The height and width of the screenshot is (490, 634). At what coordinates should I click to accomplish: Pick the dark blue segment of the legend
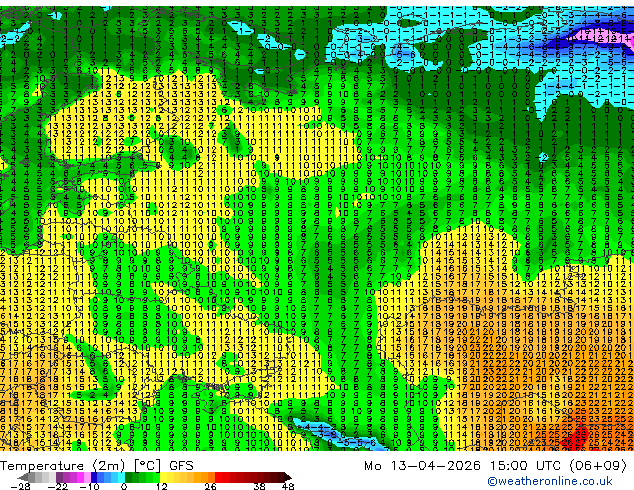[x=94, y=477]
